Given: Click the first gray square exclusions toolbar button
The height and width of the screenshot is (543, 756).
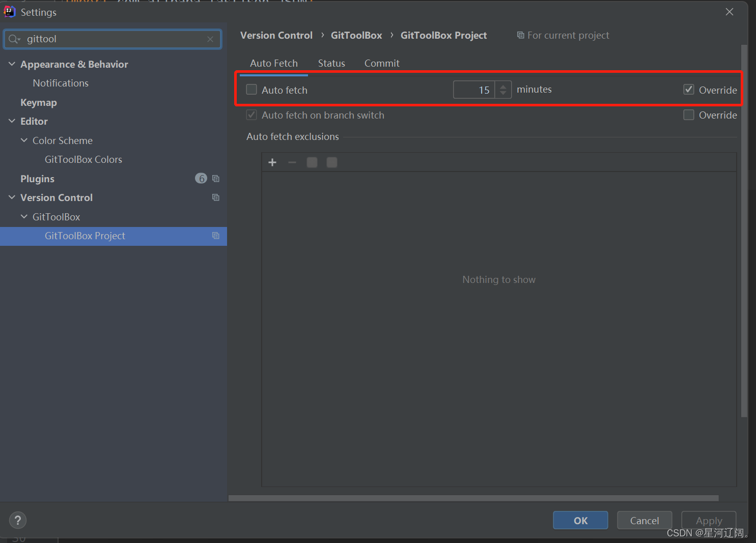Looking at the screenshot, I should point(312,162).
